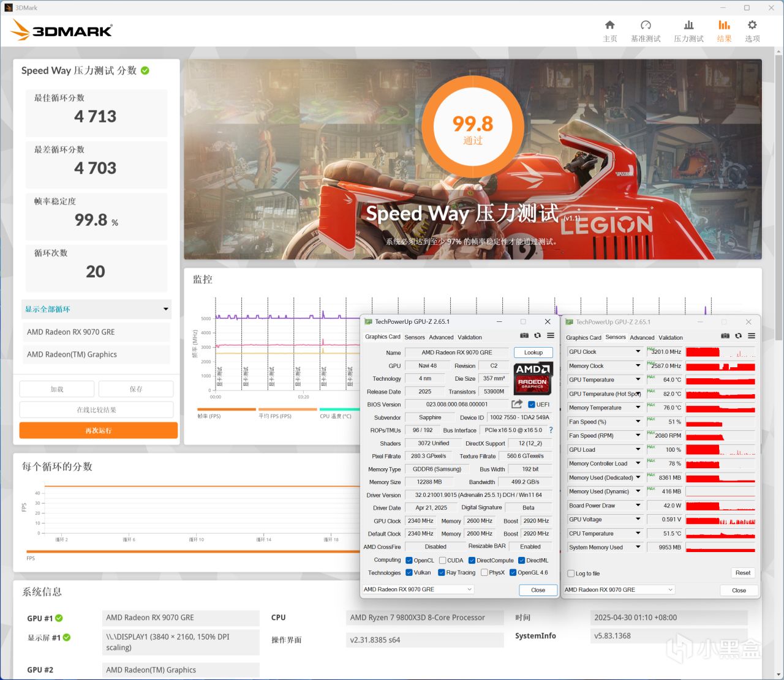
Task: Open the Board Power Draw sensor dropdown arrow
Action: coord(638,506)
